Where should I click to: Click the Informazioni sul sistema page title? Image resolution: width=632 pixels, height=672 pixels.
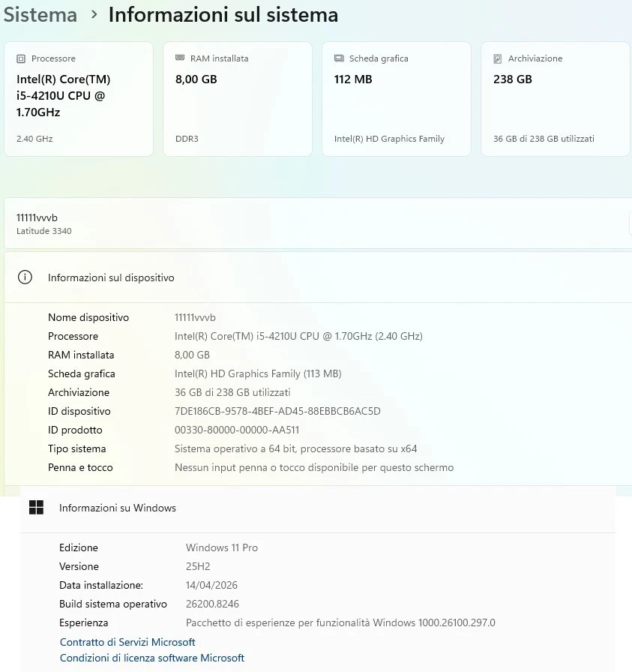click(223, 14)
